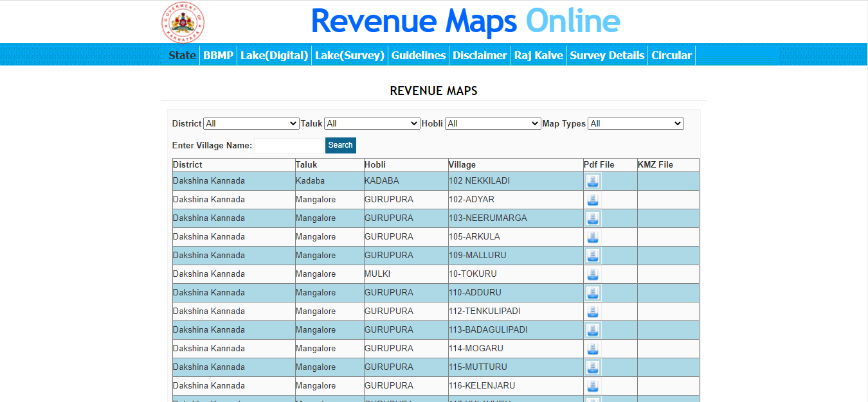Open PDF file for 102 NEKKILADI village
Viewport: 868px width, 402px height.
[593, 181]
